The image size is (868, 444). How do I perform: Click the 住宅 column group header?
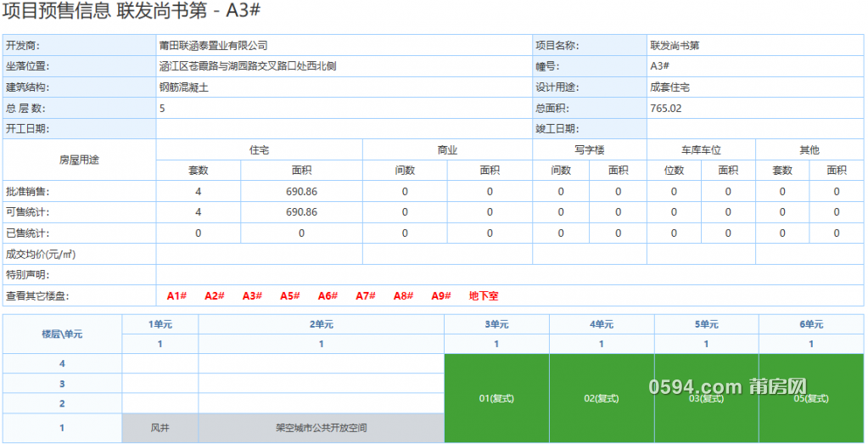click(259, 150)
